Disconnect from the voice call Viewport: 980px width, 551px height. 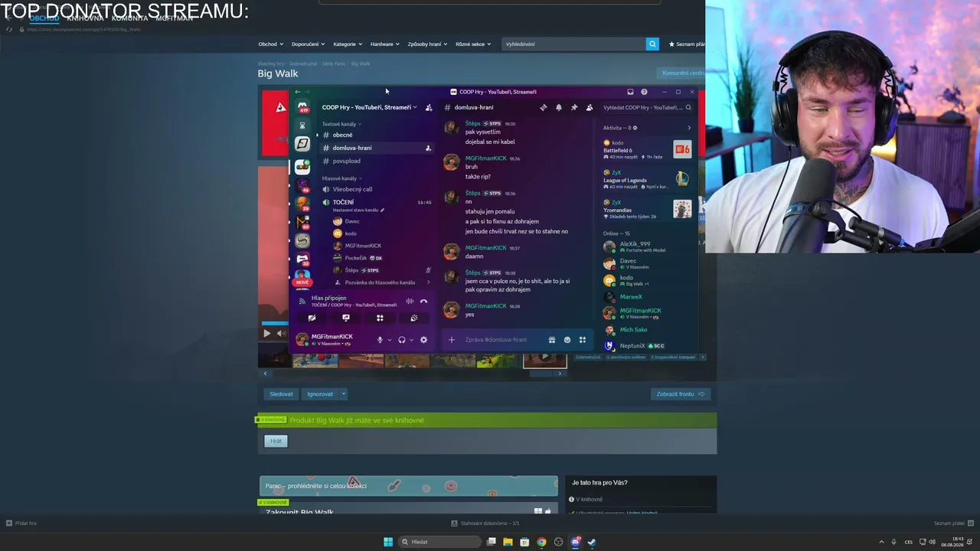click(x=423, y=301)
